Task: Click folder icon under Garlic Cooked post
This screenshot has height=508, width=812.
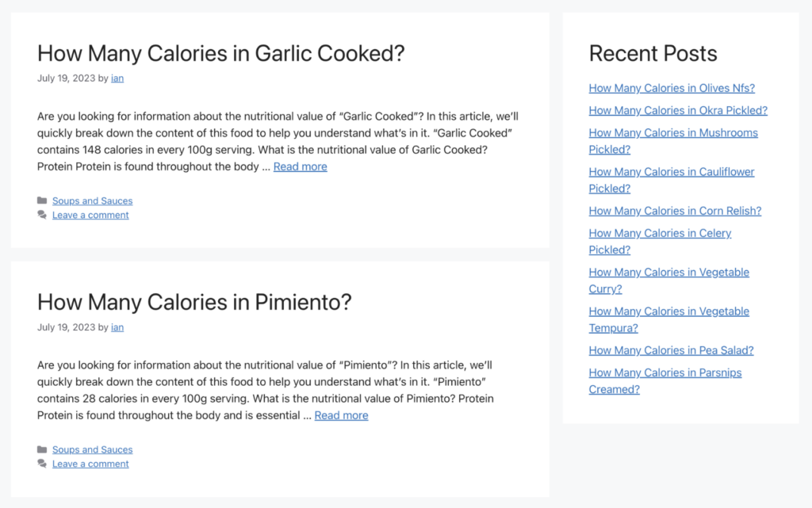Action: 42,201
